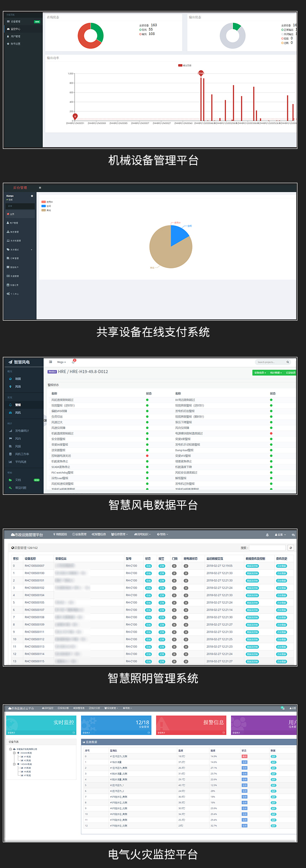
Task: Click the 1,130 peak marker pin on chart
Action: (201, 73)
